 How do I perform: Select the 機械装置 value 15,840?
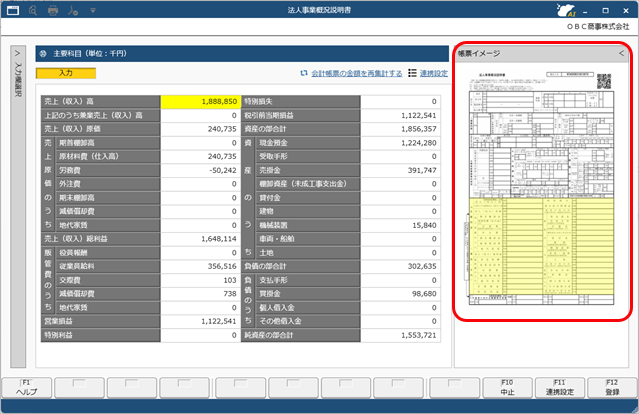(400, 225)
